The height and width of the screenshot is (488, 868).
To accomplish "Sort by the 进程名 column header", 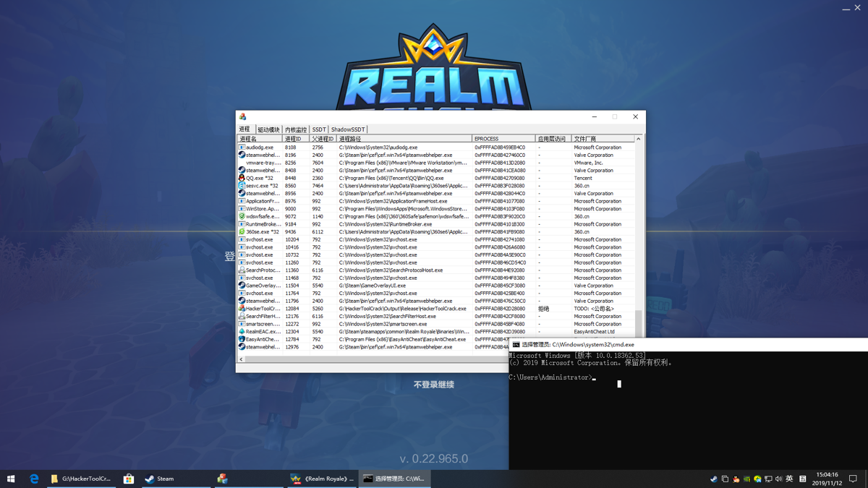I will click(260, 139).
